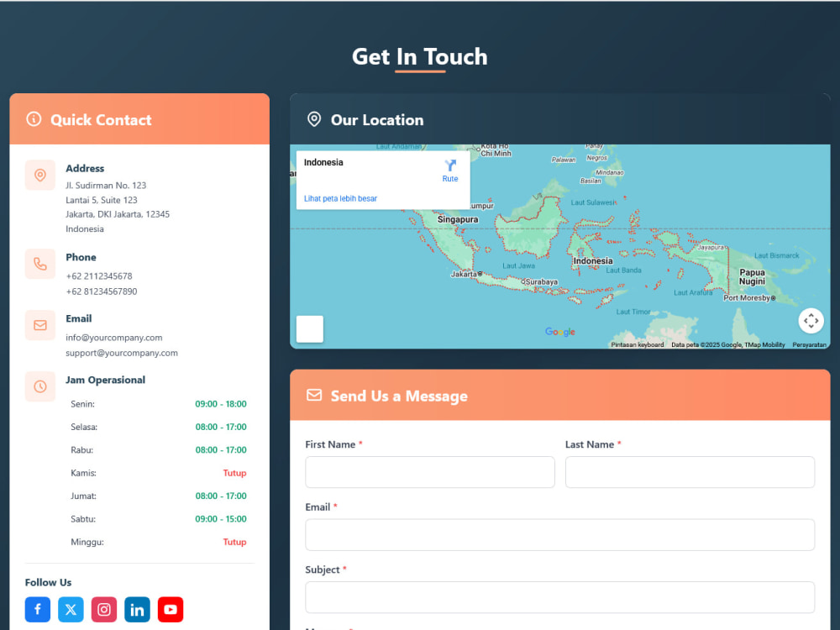Open the X (Twitter) social icon
The width and height of the screenshot is (840, 630).
pos(71,609)
